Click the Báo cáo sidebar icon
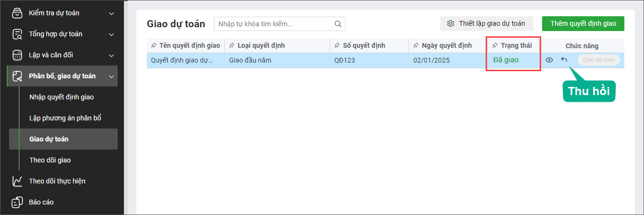The image size is (644, 215). (17, 202)
